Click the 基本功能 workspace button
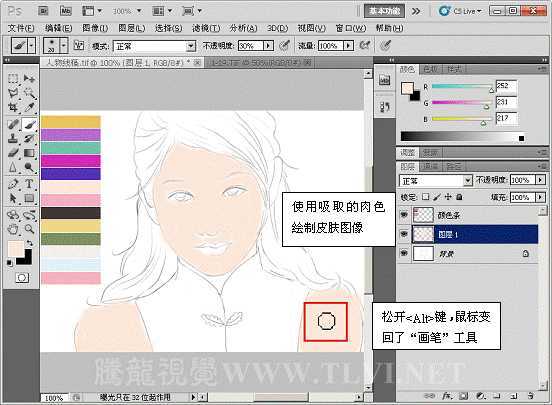 point(384,11)
